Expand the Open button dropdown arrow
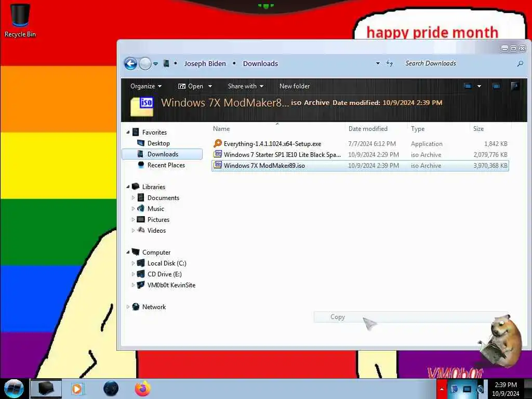 [x=210, y=86]
